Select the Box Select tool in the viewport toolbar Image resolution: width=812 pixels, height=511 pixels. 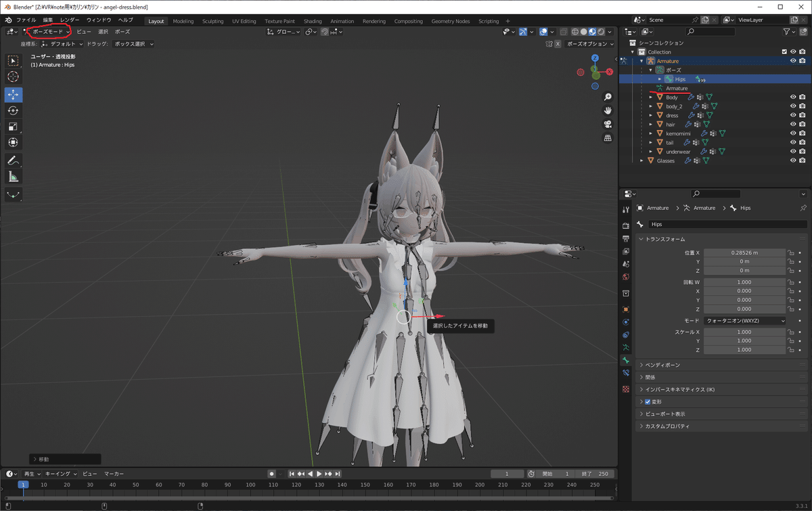pyautogui.click(x=14, y=61)
